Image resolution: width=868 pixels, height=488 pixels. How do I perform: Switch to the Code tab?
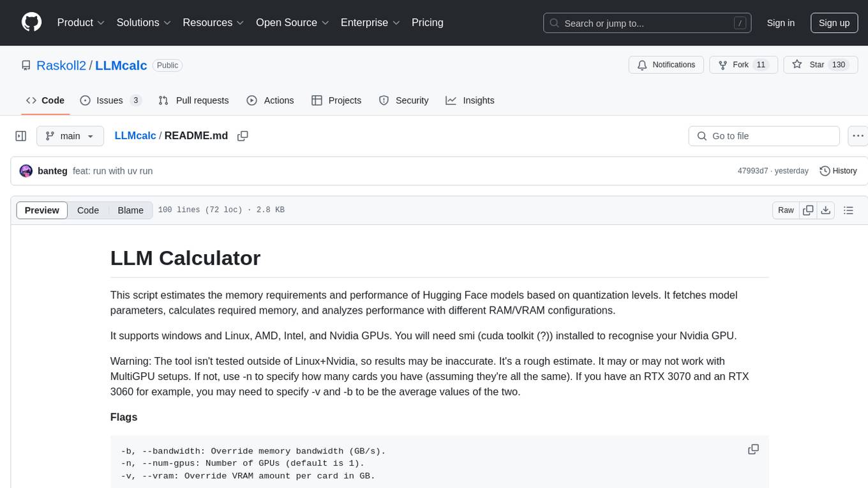pyautogui.click(x=45, y=100)
